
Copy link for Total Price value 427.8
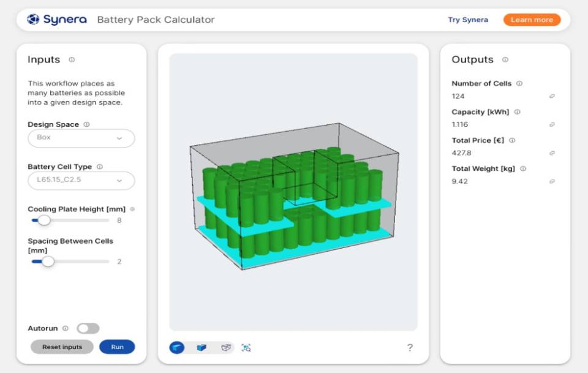click(x=552, y=153)
